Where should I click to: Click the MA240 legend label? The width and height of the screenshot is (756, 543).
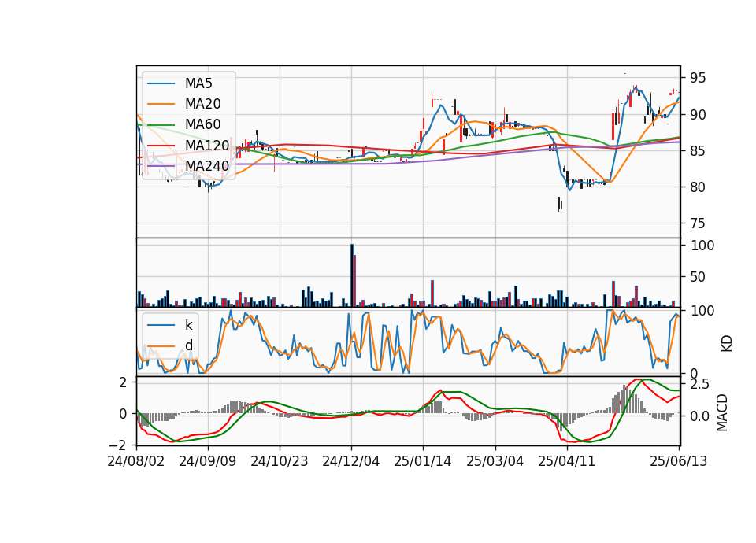207,166
